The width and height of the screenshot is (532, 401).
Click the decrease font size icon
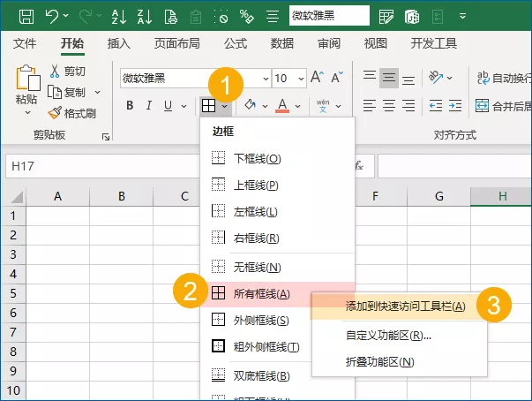(x=337, y=77)
